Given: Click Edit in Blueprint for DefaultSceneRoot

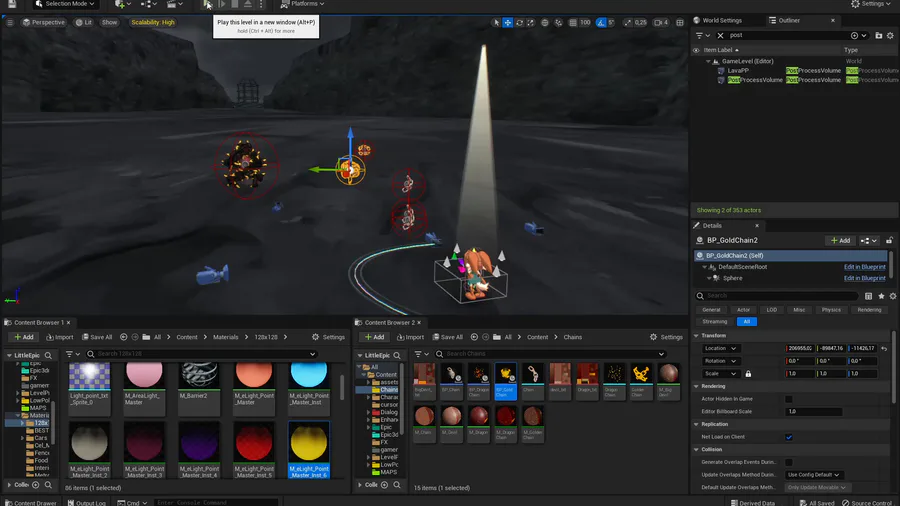Looking at the screenshot, I should [864, 267].
